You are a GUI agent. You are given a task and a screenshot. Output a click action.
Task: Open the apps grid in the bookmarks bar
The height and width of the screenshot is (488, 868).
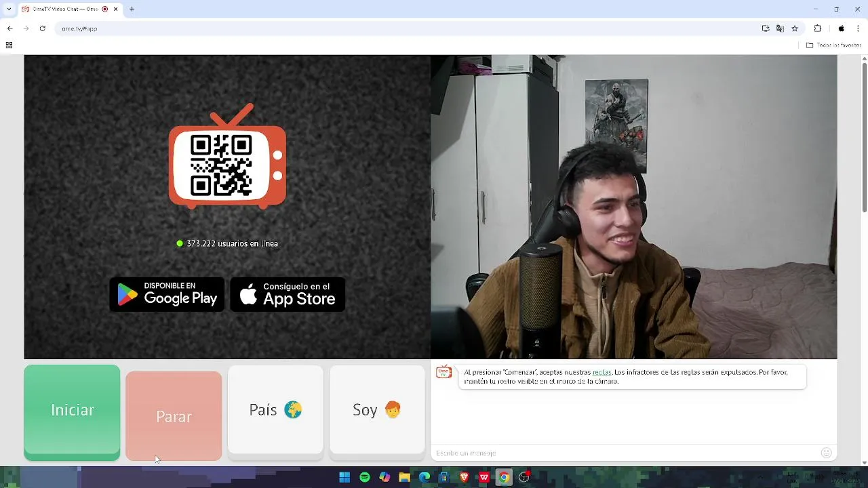[9, 45]
